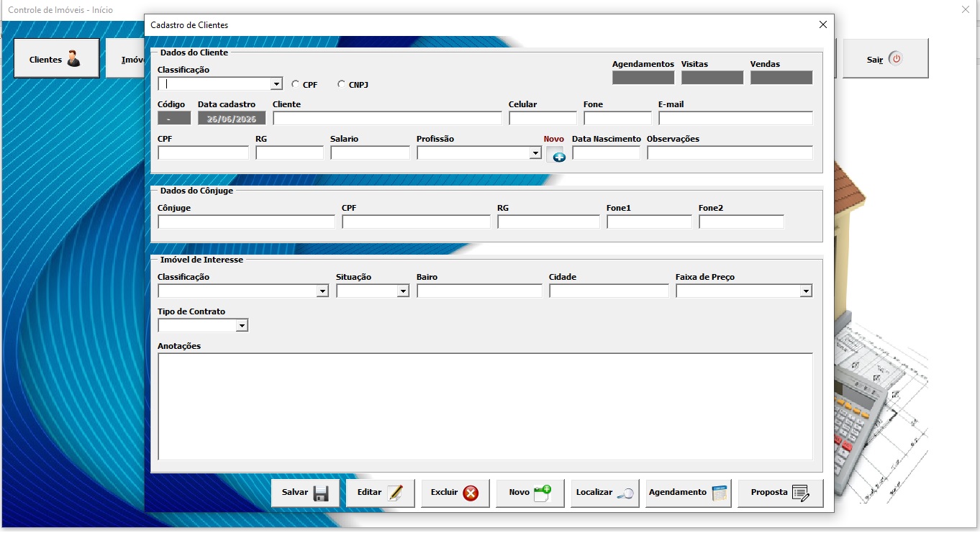This screenshot has height=533, width=980.
Task: Focus the Salario input field
Action: pos(370,152)
